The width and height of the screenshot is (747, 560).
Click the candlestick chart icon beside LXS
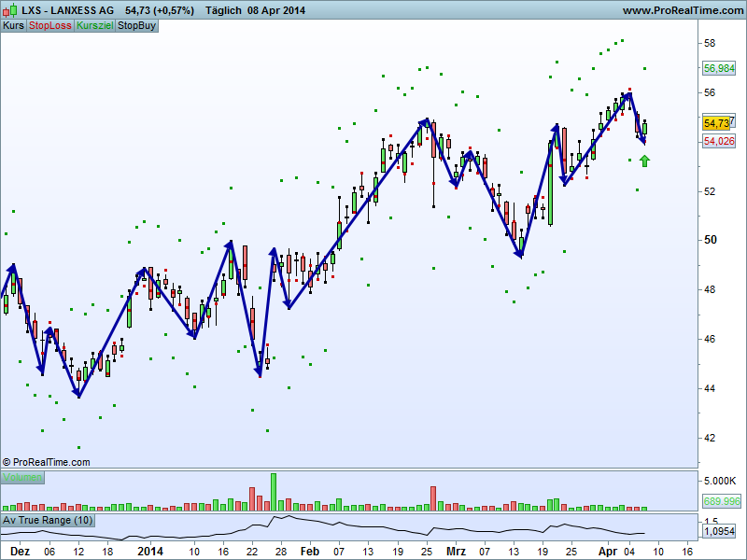10,10
